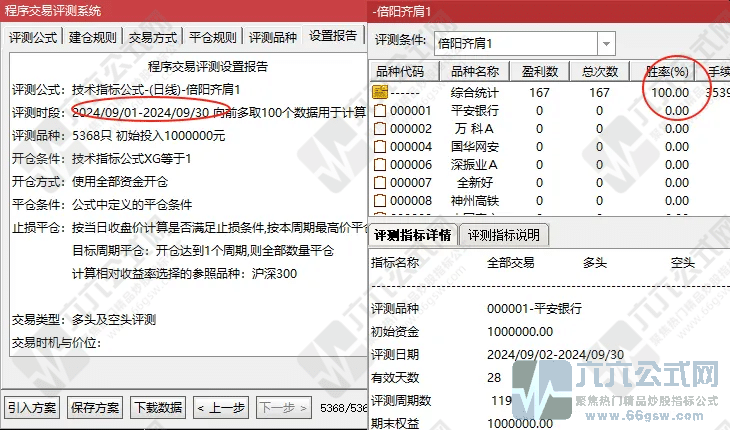The image size is (730, 430).
Task: Open the 评测条件 dropdown arrow
Action: point(606,43)
